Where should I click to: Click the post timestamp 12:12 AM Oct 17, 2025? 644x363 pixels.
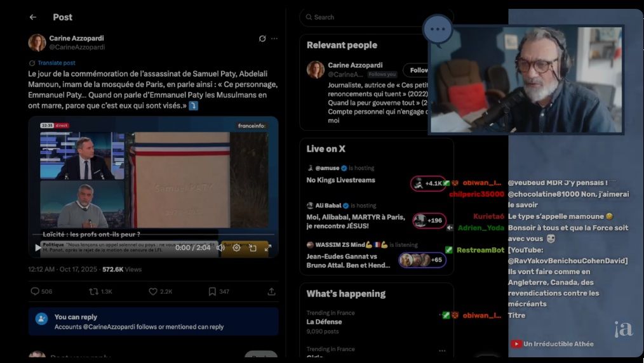click(x=64, y=270)
